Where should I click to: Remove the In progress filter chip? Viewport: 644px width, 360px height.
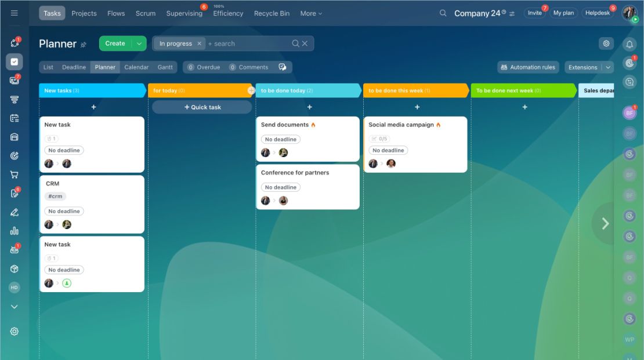pos(199,43)
